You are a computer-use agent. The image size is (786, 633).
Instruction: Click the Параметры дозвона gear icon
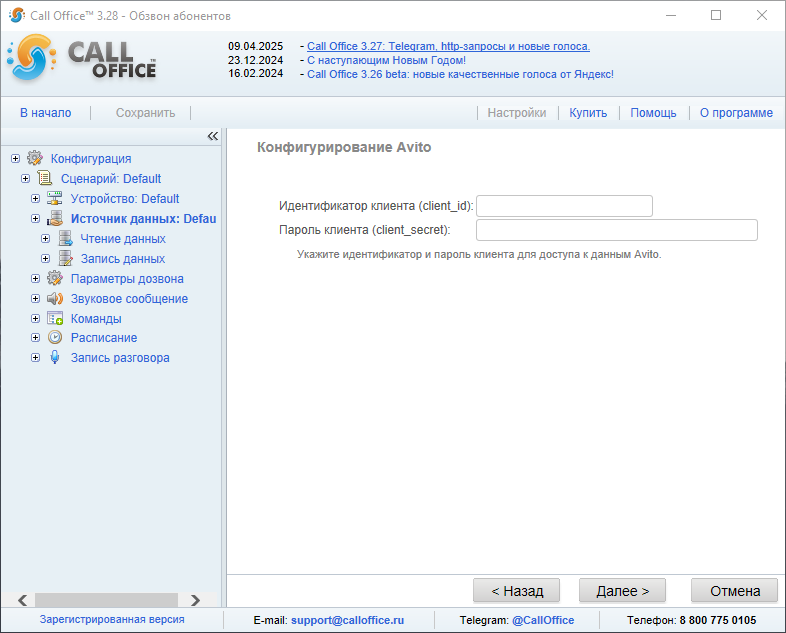[x=55, y=278]
